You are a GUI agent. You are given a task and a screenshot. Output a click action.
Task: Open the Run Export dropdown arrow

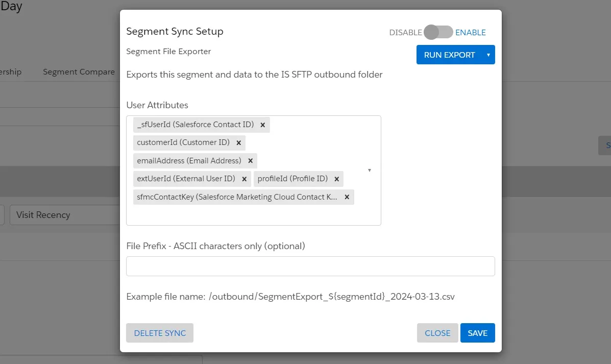pyautogui.click(x=488, y=55)
